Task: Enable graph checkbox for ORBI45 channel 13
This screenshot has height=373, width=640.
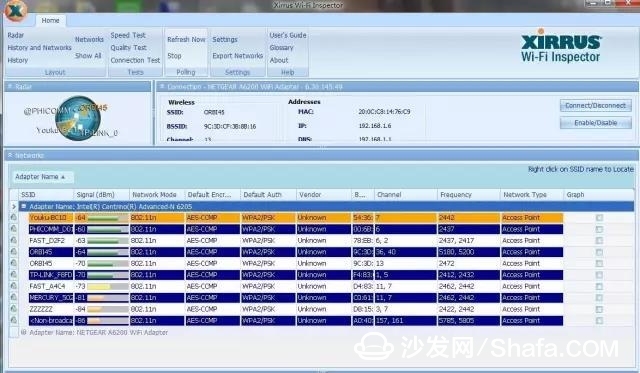Action: point(599,264)
